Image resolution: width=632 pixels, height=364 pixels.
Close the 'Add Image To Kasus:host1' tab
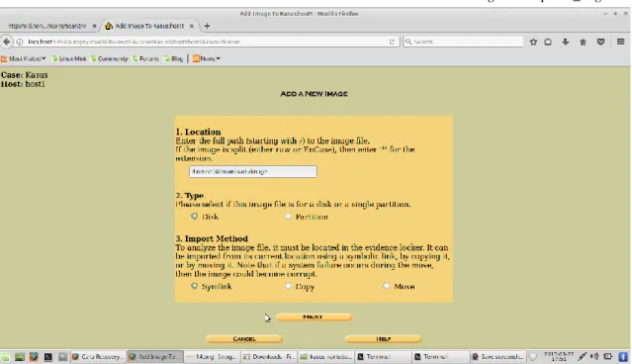(x=192, y=26)
